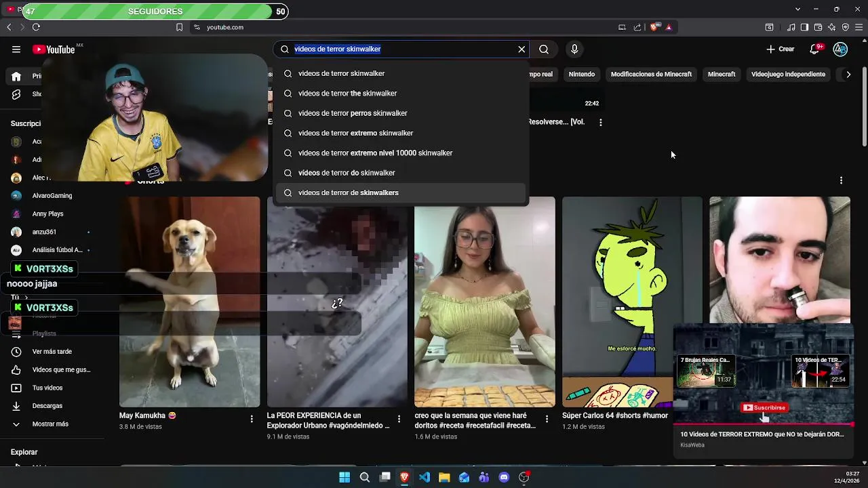
Task: Open the Shorts section options menu
Action: point(841,180)
